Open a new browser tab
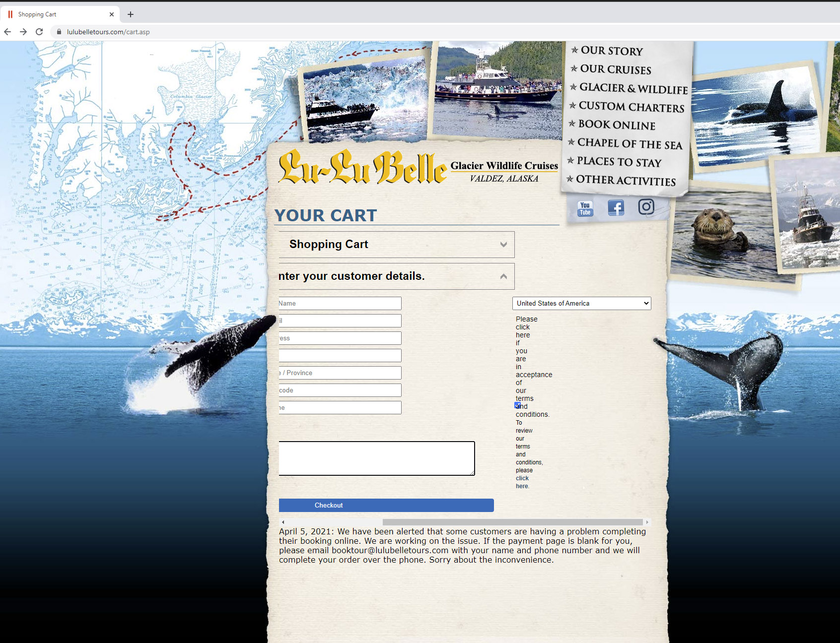The height and width of the screenshot is (643, 840). [131, 14]
